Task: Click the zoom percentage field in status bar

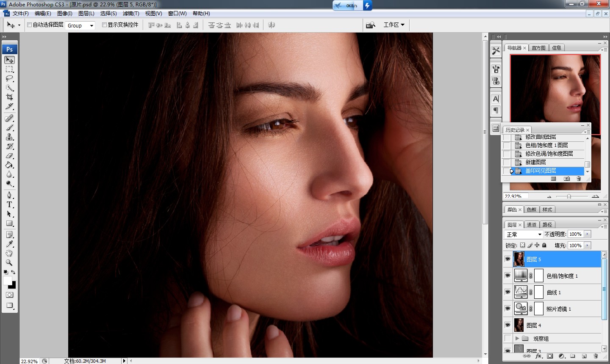Action: [x=29, y=361]
